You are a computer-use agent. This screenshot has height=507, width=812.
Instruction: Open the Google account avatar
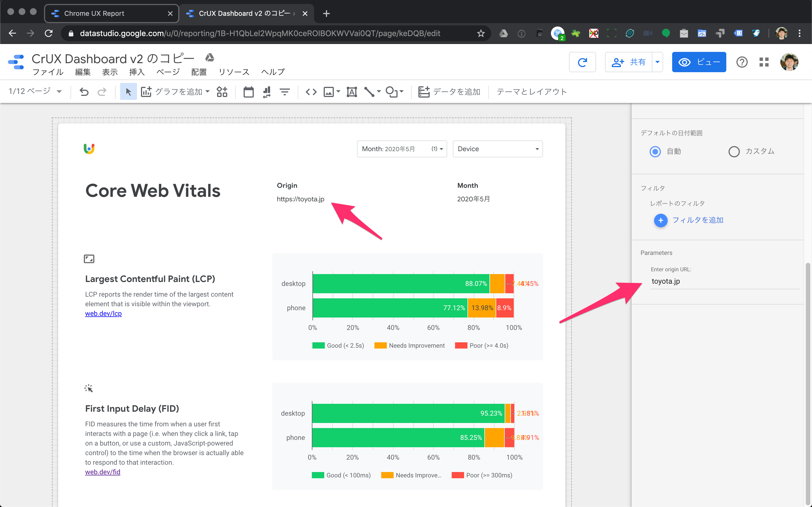point(789,62)
